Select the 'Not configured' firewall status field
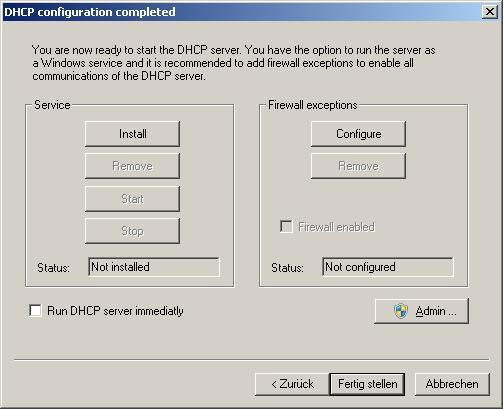503x409 pixels. point(388,267)
